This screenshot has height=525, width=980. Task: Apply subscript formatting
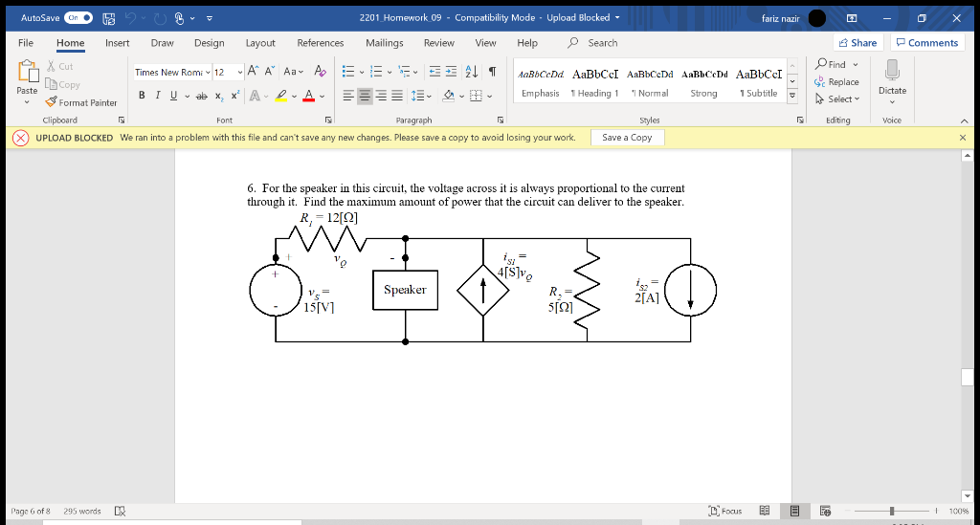click(x=219, y=96)
